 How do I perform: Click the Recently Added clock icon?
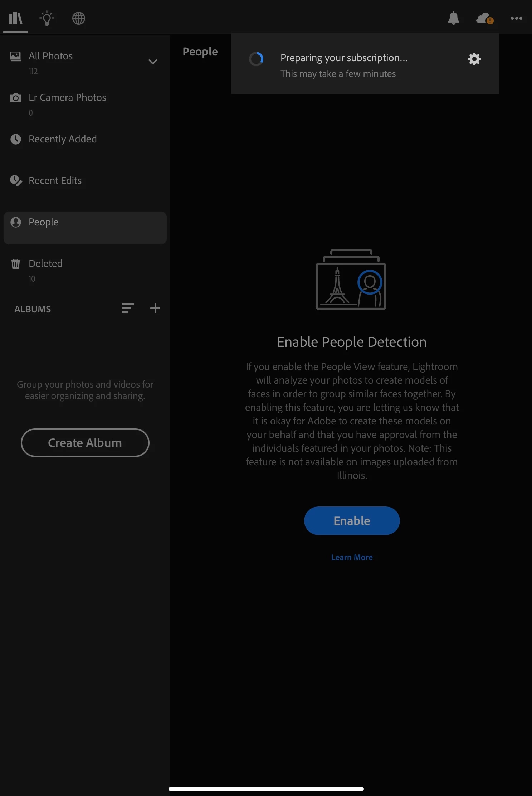[16, 139]
